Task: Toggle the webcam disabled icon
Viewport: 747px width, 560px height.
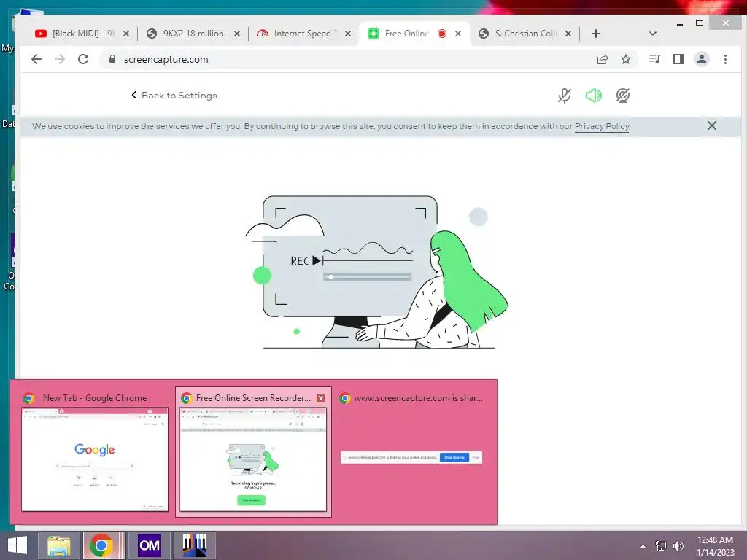Action: pos(623,96)
